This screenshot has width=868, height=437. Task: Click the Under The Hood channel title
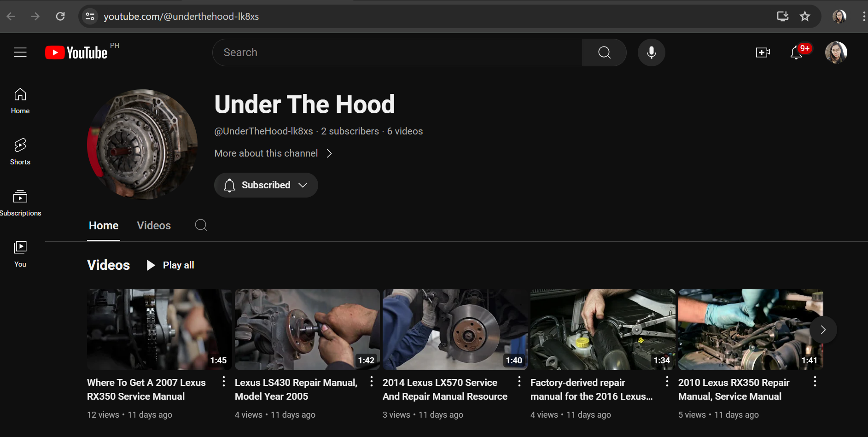point(305,104)
